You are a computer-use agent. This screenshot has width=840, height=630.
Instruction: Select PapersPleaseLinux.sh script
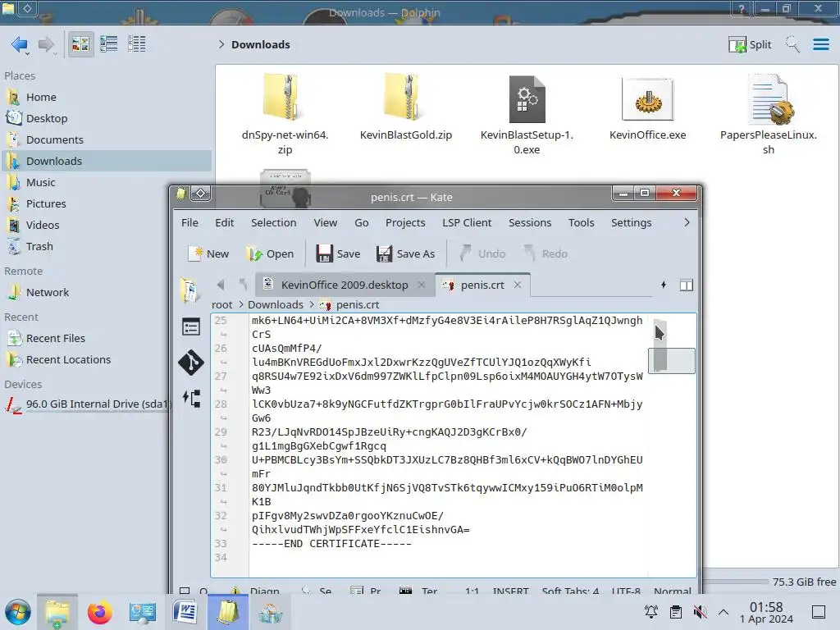[768, 115]
